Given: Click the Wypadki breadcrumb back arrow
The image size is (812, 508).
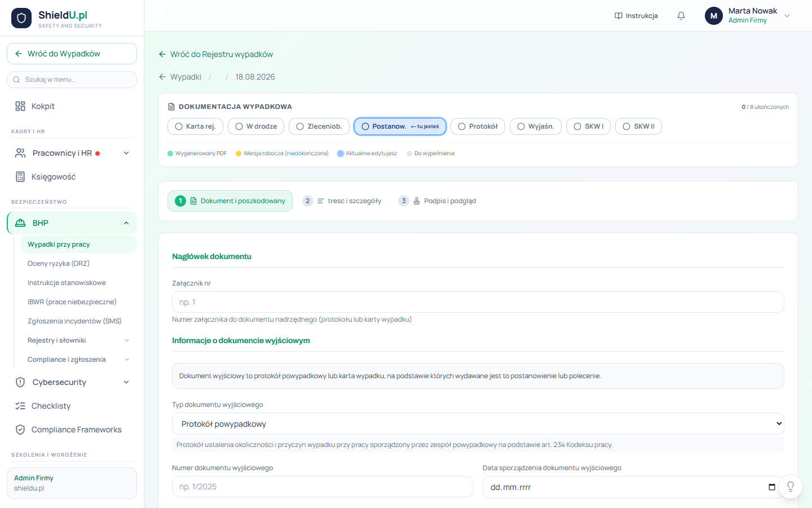Looking at the screenshot, I should click(x=162, y=77).
